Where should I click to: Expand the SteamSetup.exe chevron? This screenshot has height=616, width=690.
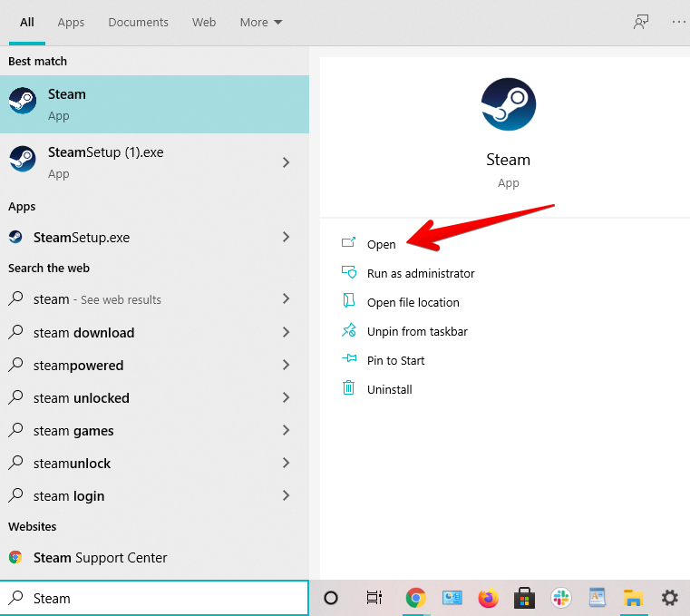pos(286,237)
